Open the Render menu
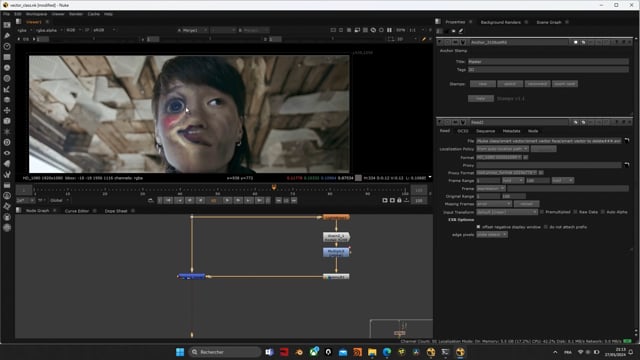This screenshot has width=640, height=360. [x=76, y=14]
